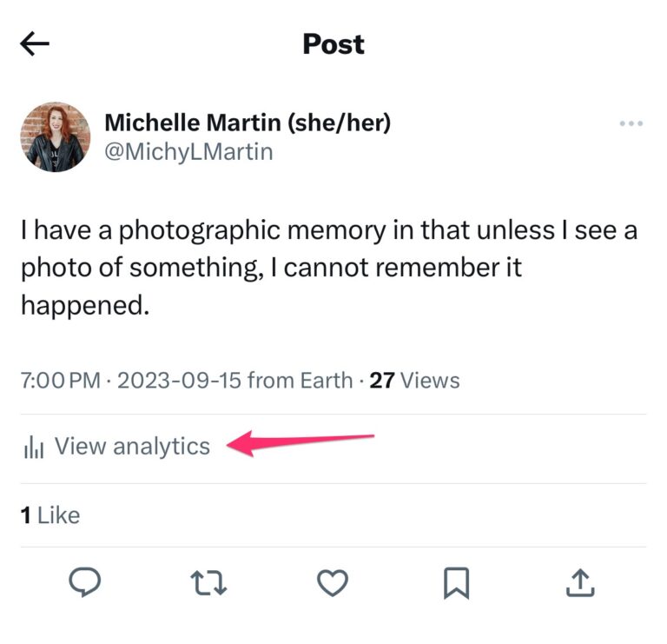Open the three-dot more options menu
The width and height of the screenshot is (667, 644).
[x=631, y=124]
